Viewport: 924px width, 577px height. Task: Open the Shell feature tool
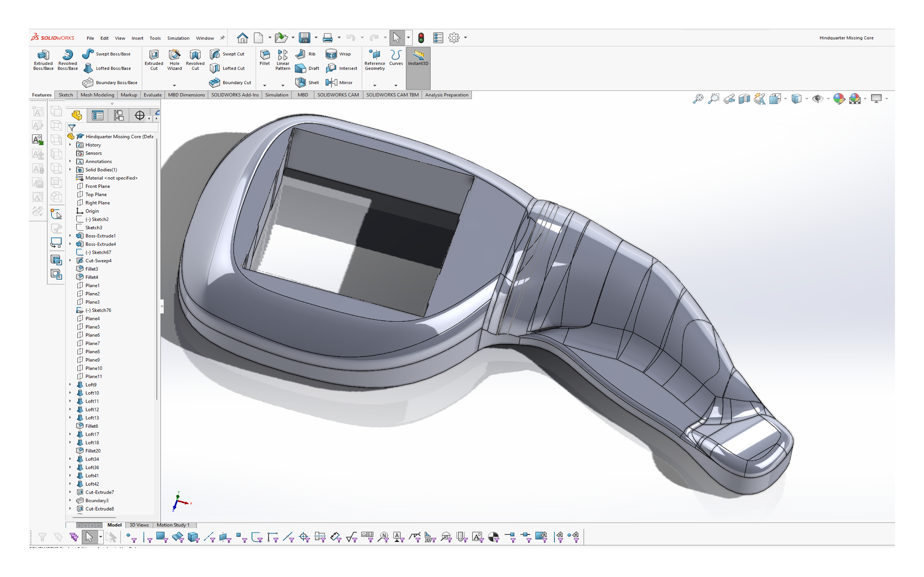click(x=307, y=82)
